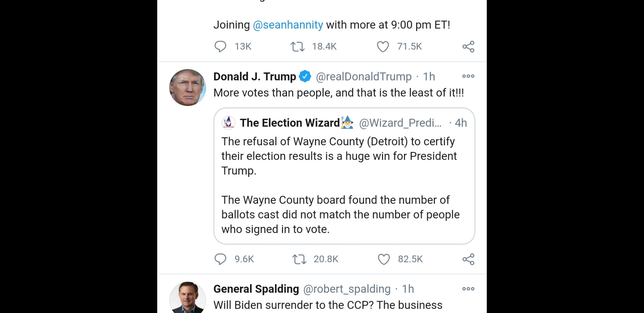Open @robert_spalding handle

coord(347,289)
